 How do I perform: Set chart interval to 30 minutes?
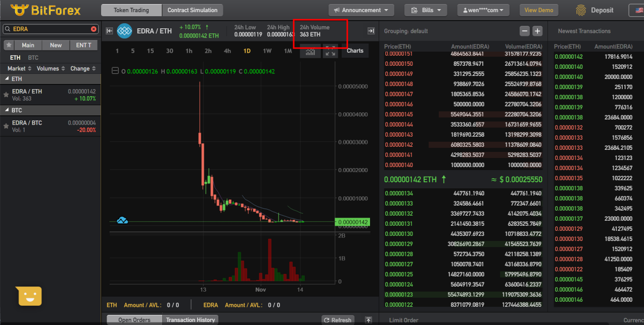(x=169, y=51)
